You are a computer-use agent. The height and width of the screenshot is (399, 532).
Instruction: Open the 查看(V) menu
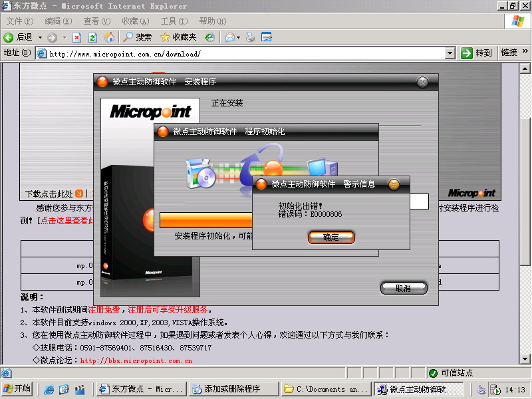[96, 21]
